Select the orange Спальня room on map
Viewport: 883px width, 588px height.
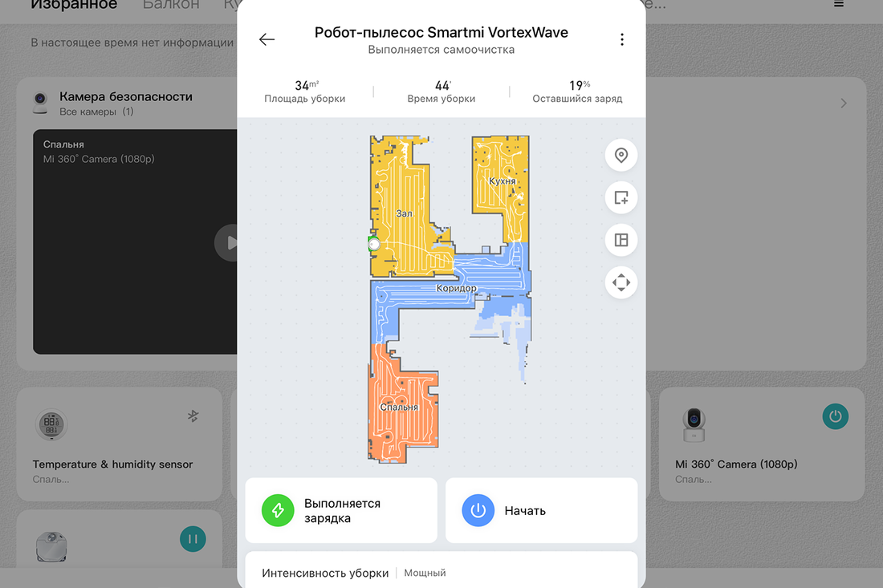(x=401, y=406)
